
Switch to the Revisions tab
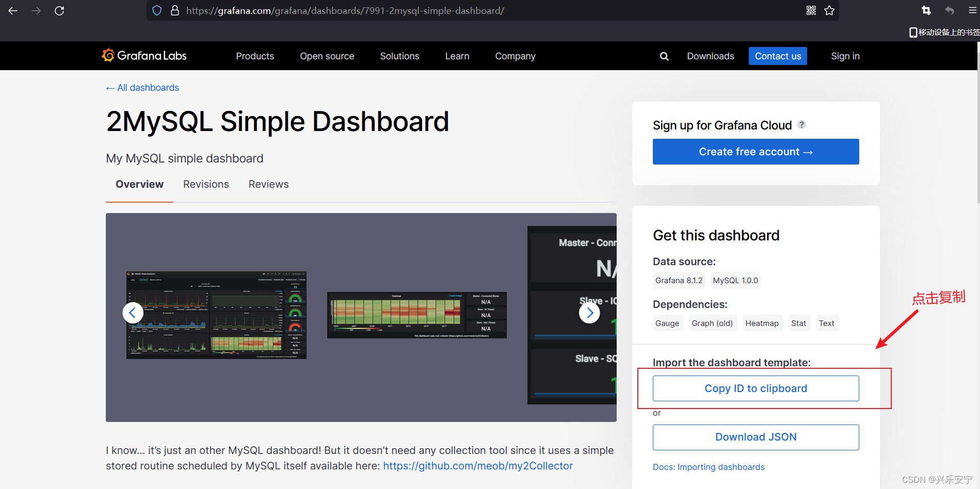click(206, 184)
